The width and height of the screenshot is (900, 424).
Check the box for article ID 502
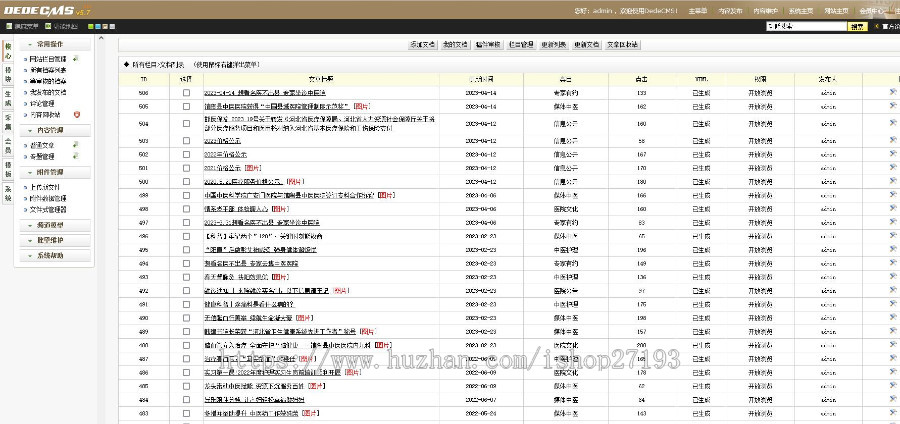[186, 154]
